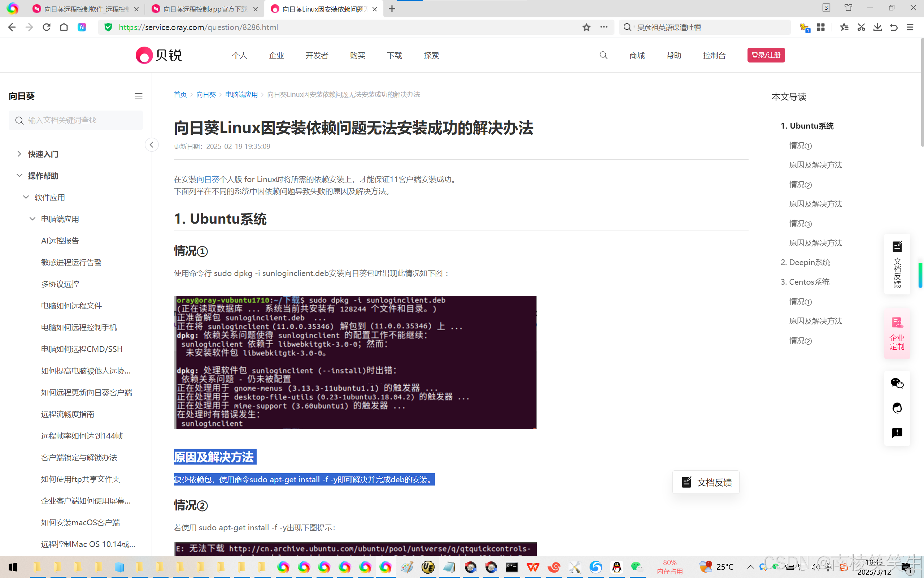The image size is (924, 578).
Task: Open AI远控报告 sidebar article
Action: click(60, 241)
